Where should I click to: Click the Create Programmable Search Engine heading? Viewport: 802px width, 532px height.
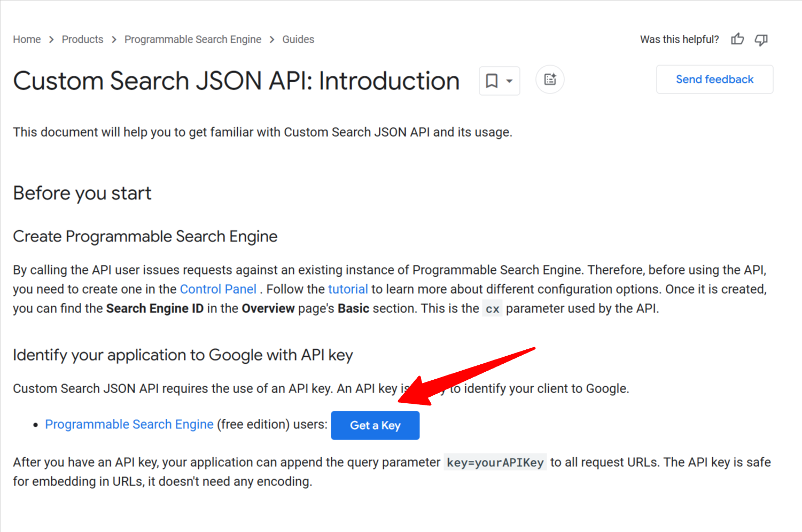(145, 236)
